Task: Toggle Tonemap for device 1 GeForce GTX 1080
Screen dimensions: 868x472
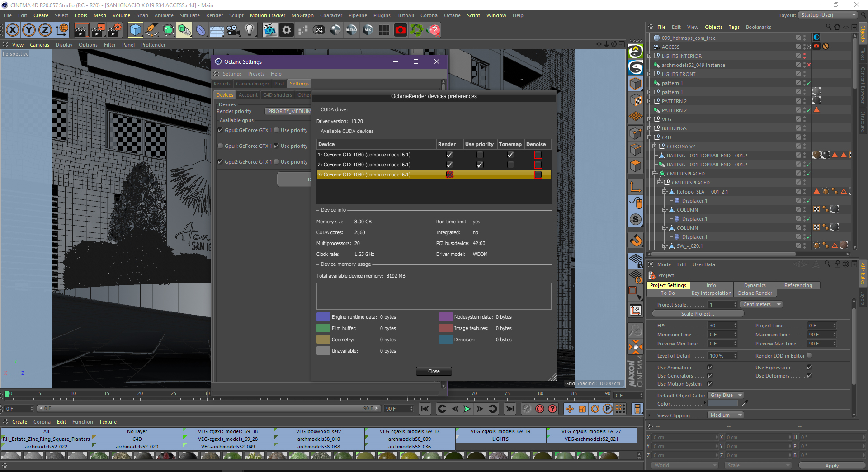Action: (511, 155)
